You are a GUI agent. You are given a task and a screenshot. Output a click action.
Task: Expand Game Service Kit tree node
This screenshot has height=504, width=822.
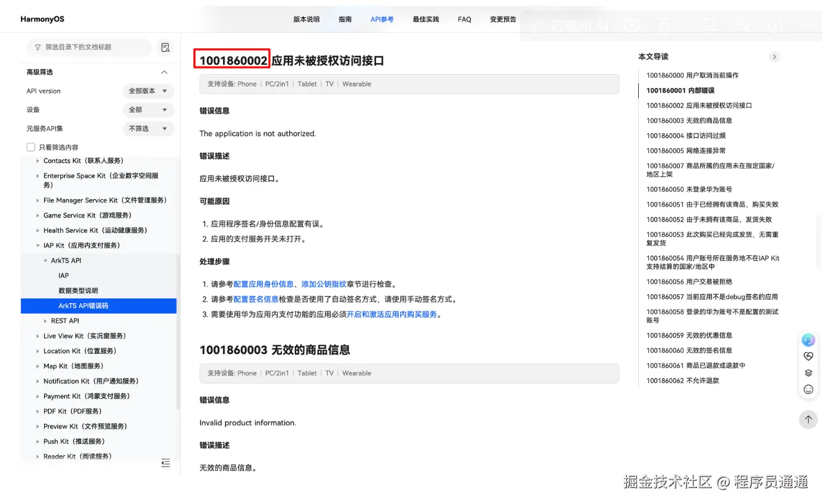pos(38,215)
